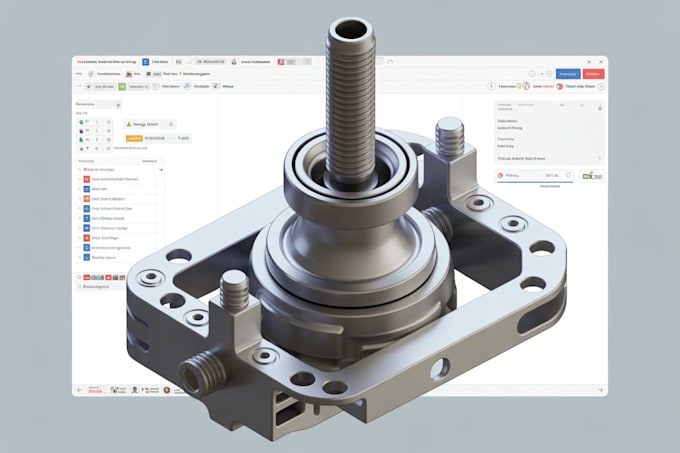Viewport: 680px width, 453px height.
Task: Open the dropdown arrow beside the left panel search field
Action: pyautogui.click(x=118, y=105)
